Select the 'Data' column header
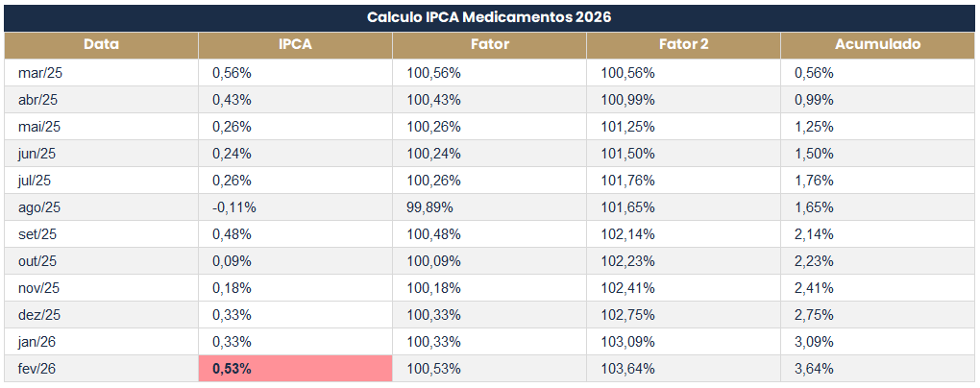This screenshot has width=980, height=388. click(x=101, y=44)
